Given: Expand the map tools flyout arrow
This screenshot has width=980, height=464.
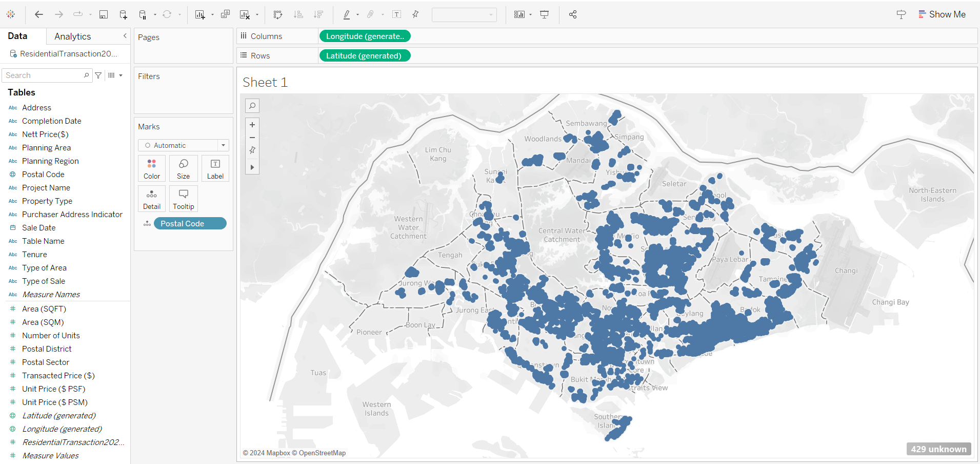Looking at the screenshot, I should [x=252, y=167].
